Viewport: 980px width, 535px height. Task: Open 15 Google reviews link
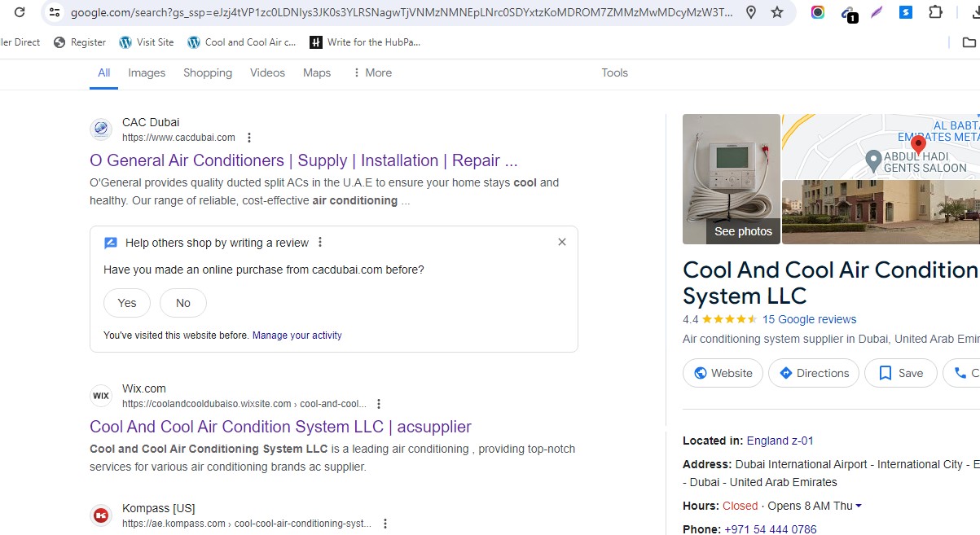809,319
